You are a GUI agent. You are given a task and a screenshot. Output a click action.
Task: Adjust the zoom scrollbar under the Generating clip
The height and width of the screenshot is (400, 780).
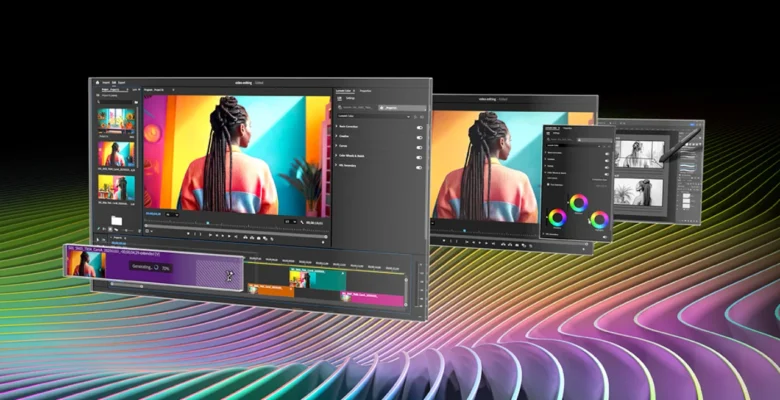(126, 286)
